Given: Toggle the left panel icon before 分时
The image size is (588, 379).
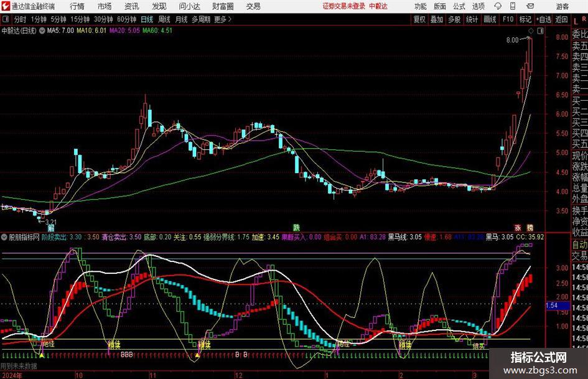Looking at the screenshot, I should [5, 19].
